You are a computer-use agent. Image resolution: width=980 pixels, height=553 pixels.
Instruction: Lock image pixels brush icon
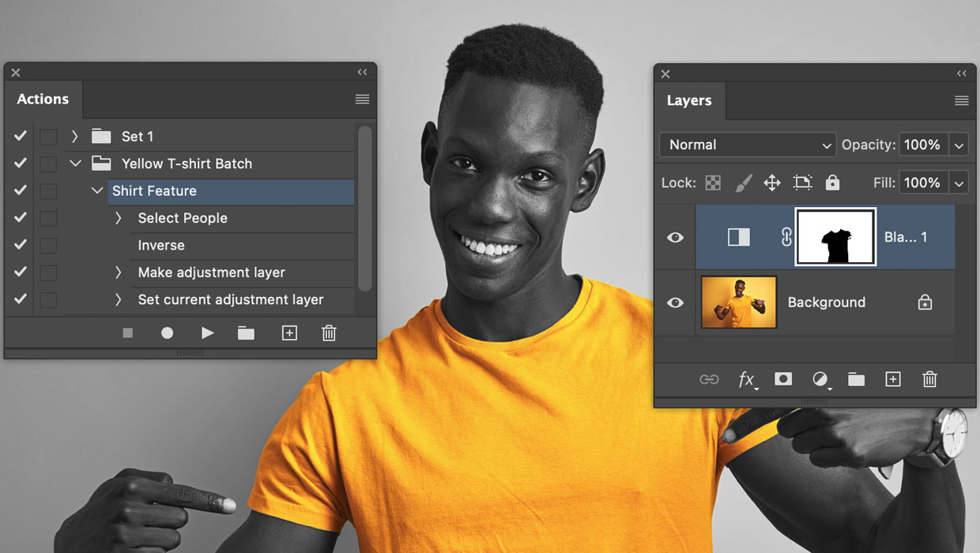[x=743, y=182]
